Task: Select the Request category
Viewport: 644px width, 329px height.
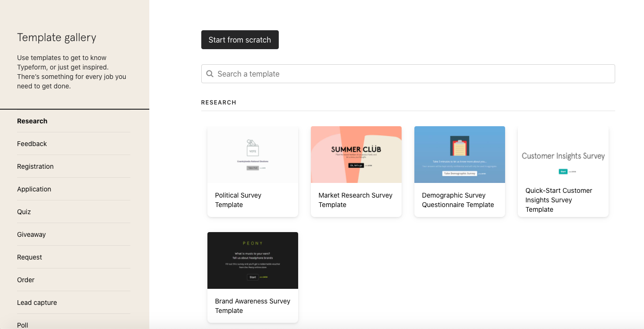Action: tap(30, 257)
